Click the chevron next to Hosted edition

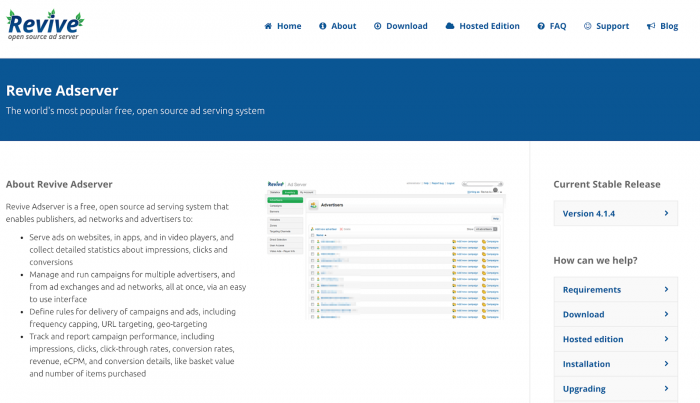(x=666, y=339)
